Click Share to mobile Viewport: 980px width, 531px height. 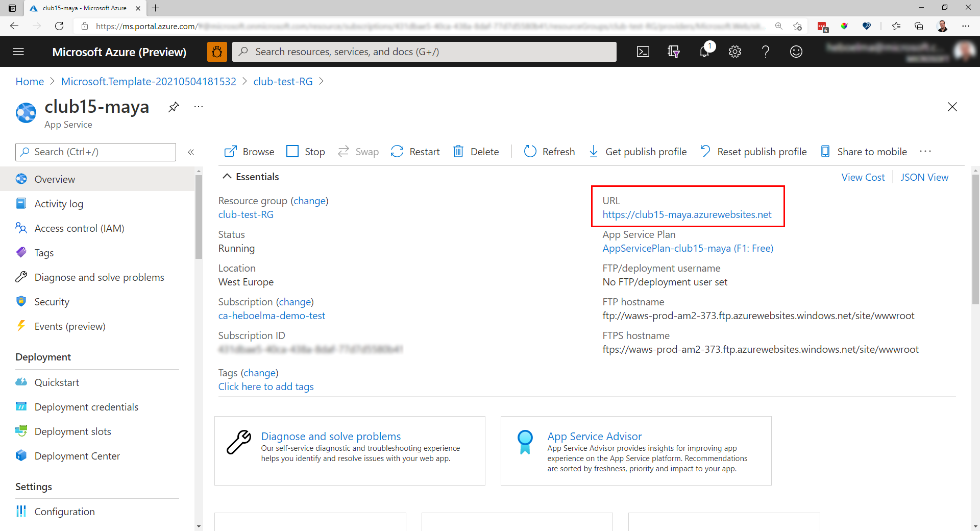point(864,152)
